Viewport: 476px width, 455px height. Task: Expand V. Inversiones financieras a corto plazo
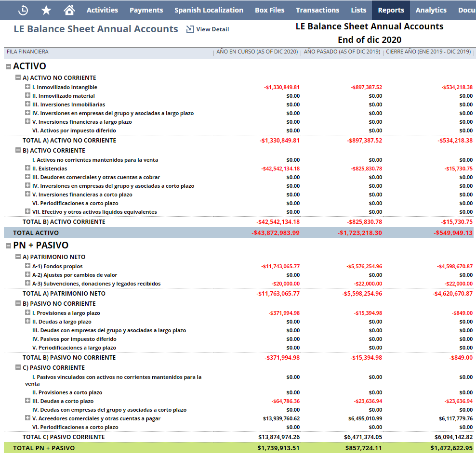coord(27,194)
